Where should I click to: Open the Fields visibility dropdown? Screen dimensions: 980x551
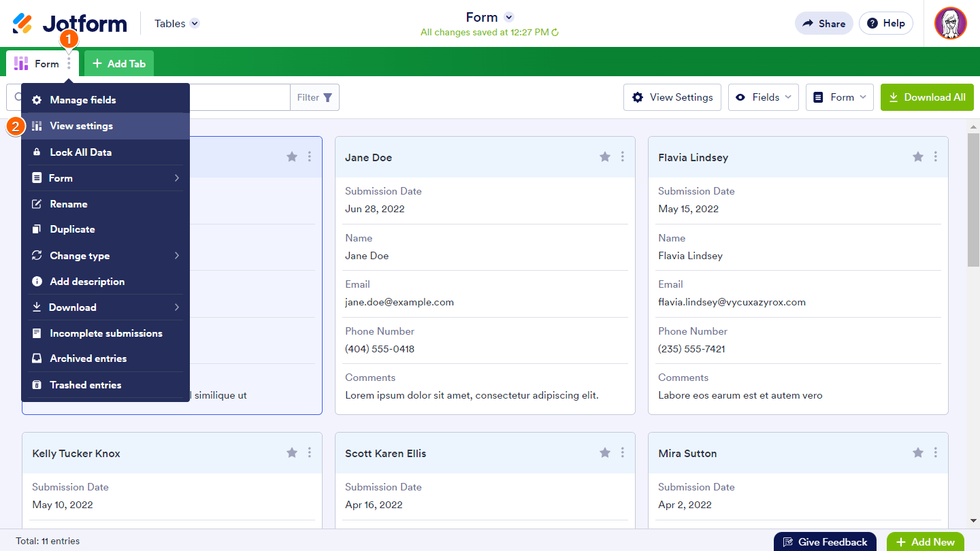click(x=765, y=97)
